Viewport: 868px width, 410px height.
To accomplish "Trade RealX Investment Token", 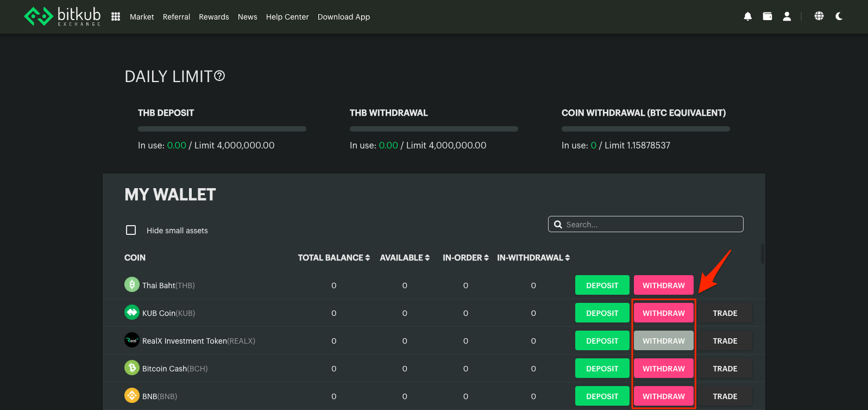I will pyautogui.click(x=725, y=340).
